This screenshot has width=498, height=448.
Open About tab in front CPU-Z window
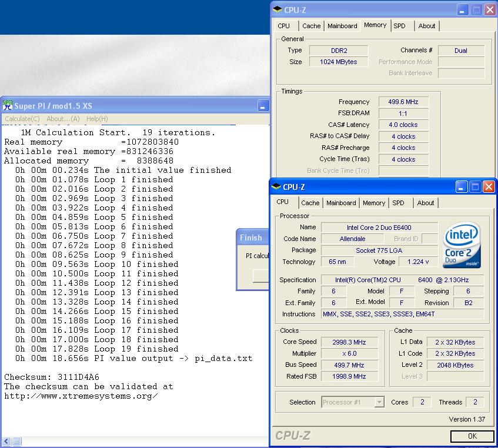[x=426, y=203]
